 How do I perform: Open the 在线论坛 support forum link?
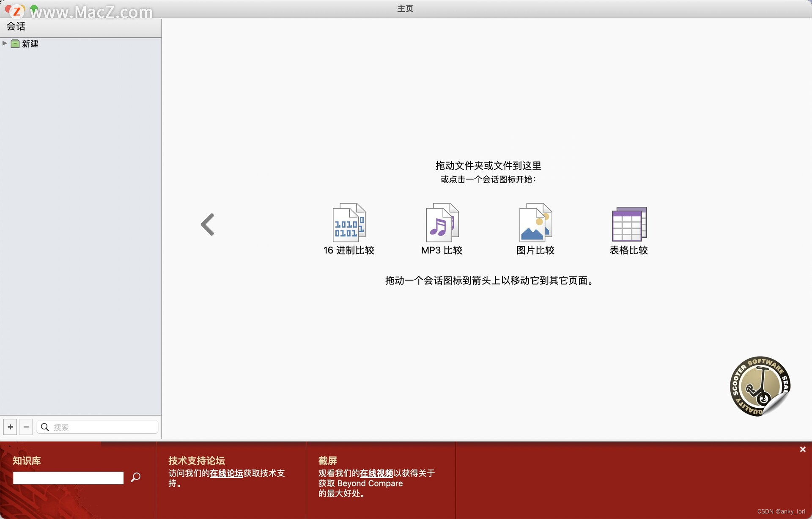click(226, 473)
